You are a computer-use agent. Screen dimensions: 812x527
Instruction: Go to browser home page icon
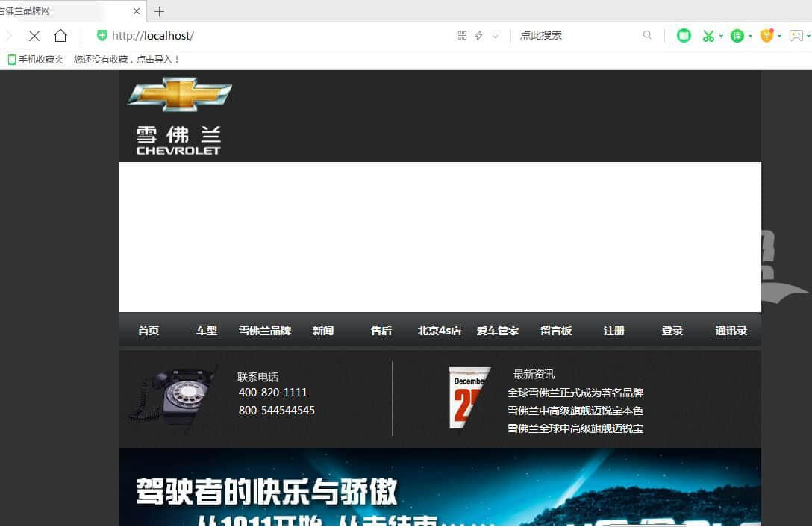(x=60, y=36)
